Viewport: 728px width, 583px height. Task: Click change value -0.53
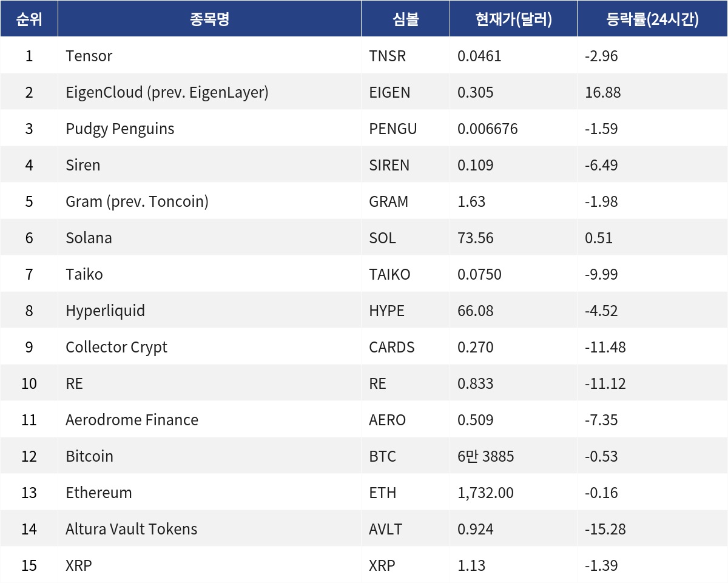[x=601, y=456]
